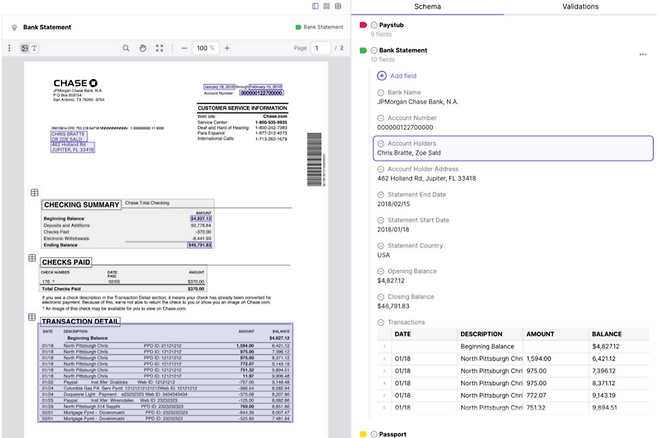Switch to the Schema tab
The width and height of the screenshot is (658, 438).
point(427,7)
